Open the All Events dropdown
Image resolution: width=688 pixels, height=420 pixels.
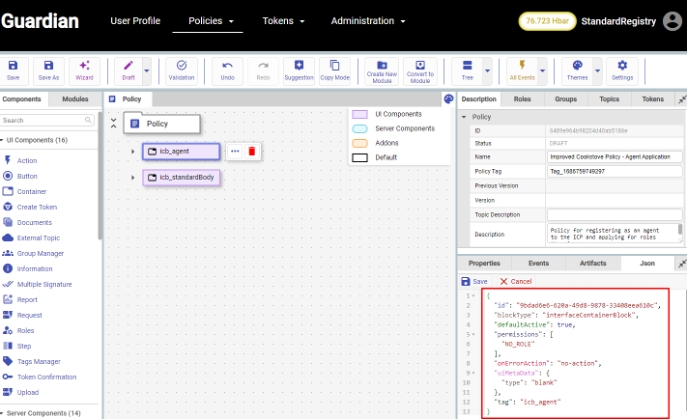[526, 70]
